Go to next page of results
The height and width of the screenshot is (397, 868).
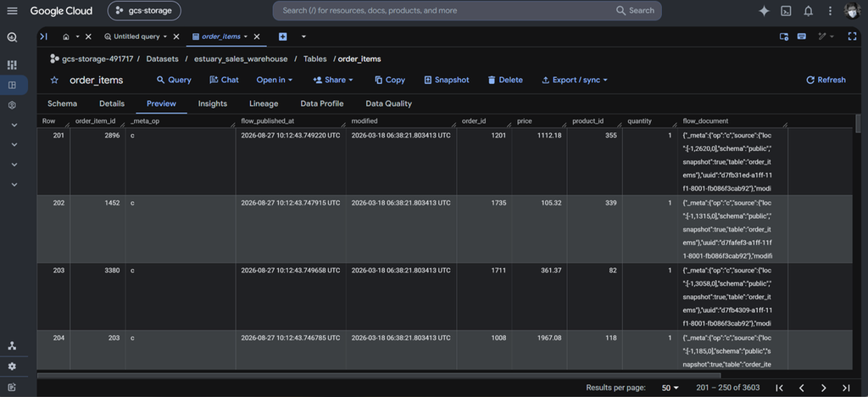(x=824, y=388)
